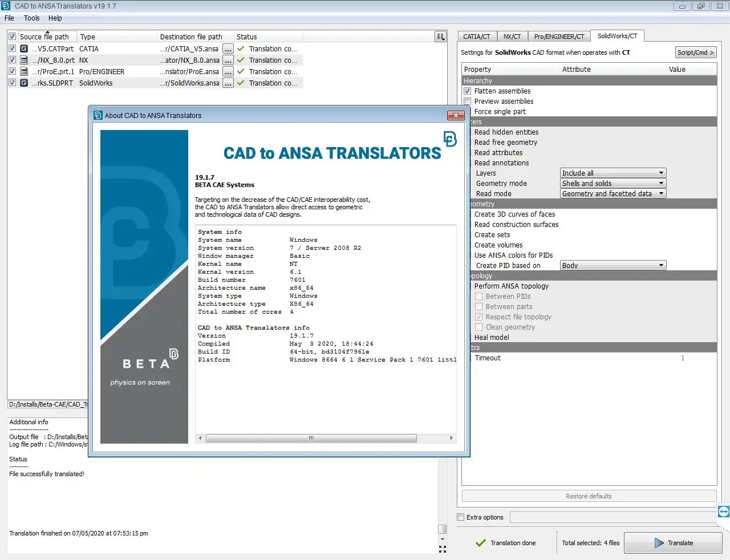Click the About dialog scrollbar right arrow

click(x=451, y=439)
